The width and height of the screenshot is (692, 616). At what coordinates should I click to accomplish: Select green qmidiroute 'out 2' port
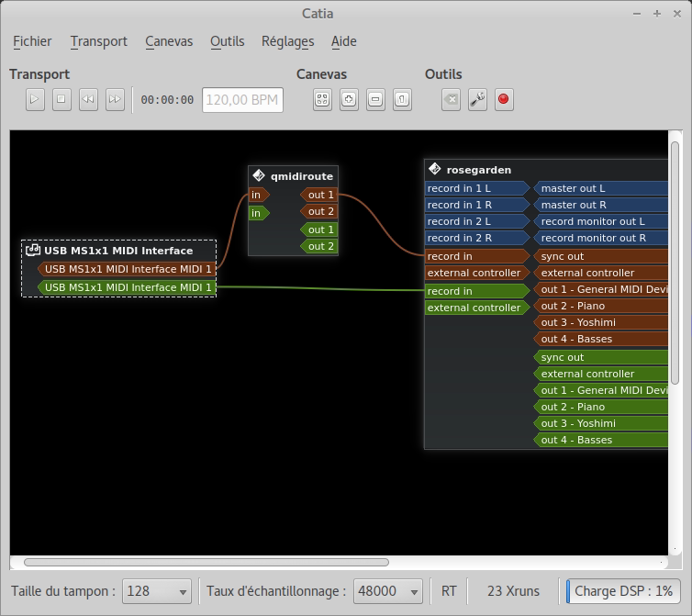(319, 246)
